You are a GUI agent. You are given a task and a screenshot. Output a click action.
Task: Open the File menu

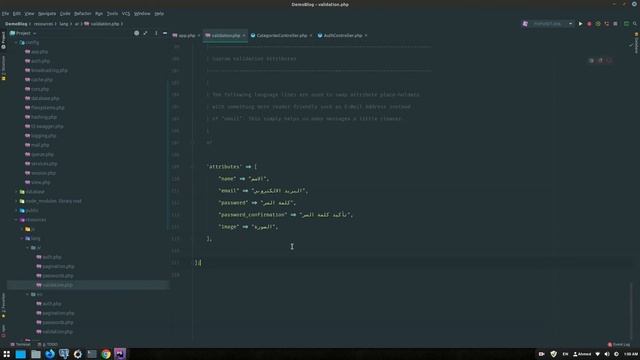pyautogui.click(x=5, y=13)
